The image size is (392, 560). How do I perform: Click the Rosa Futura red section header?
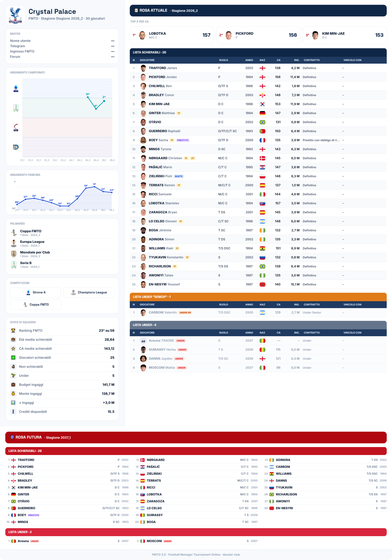tap(196, 437)
